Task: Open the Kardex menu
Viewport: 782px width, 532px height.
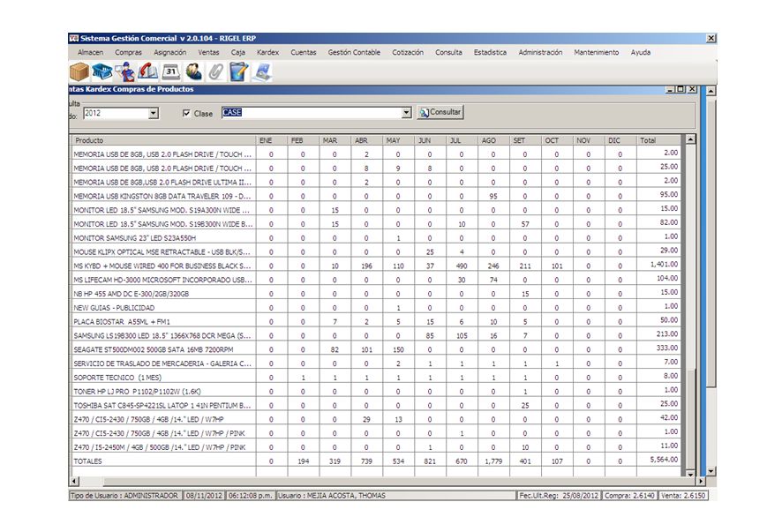Action: pos(267,53)
